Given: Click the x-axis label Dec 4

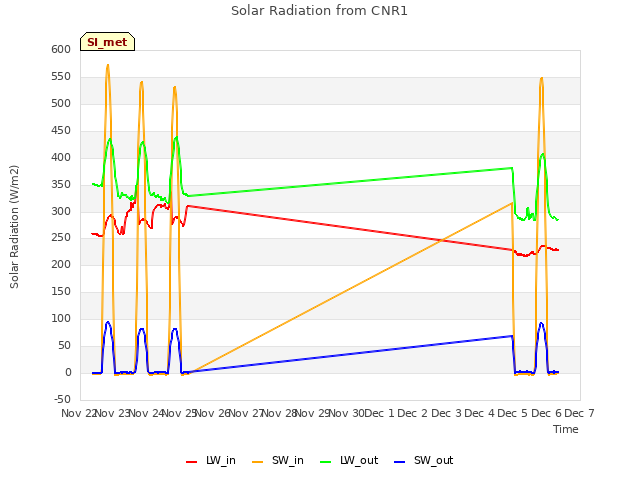Looking at the screenshot, I should click(x=480, y=413).
